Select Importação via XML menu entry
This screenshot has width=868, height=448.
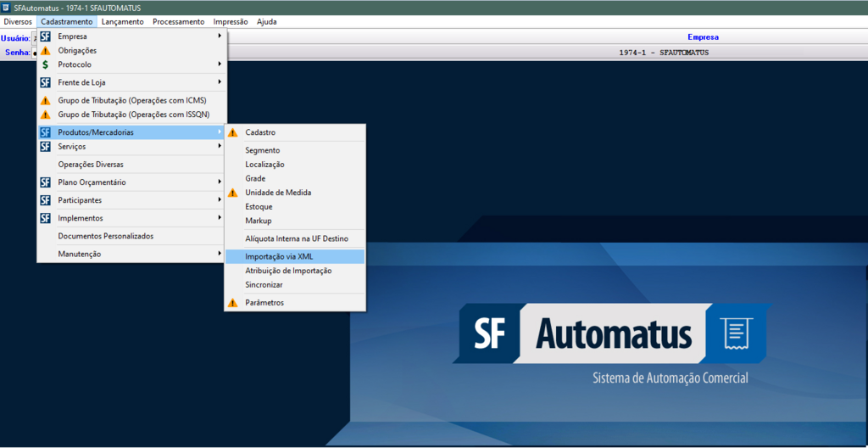279,256
